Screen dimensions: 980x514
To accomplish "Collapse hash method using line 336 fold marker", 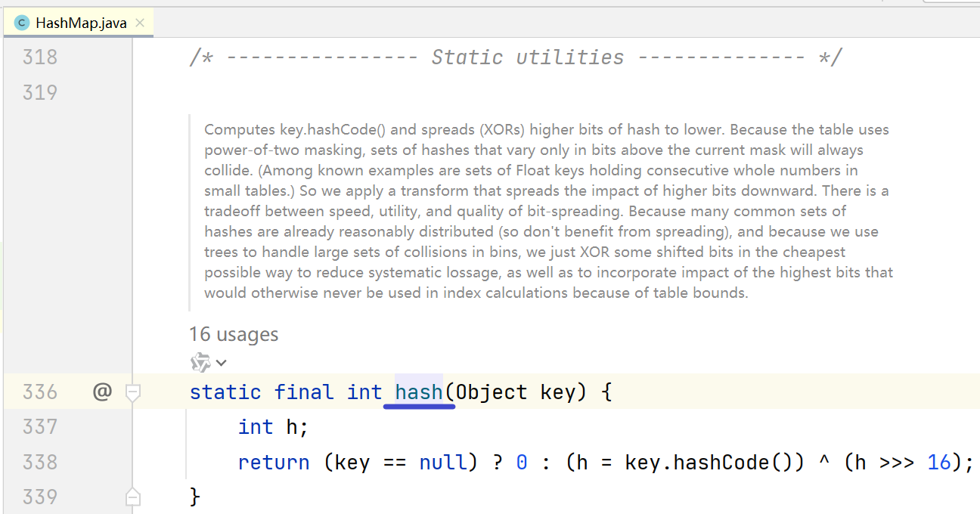I will point(133,392).
